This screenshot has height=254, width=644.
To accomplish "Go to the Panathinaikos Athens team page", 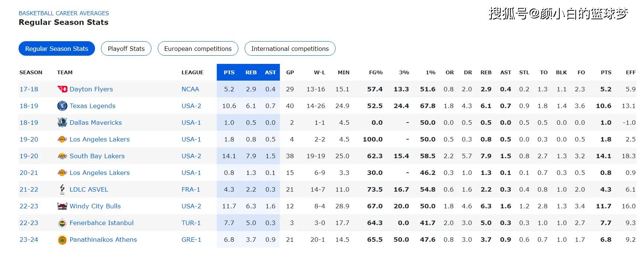I will click(x=103, y=240).
